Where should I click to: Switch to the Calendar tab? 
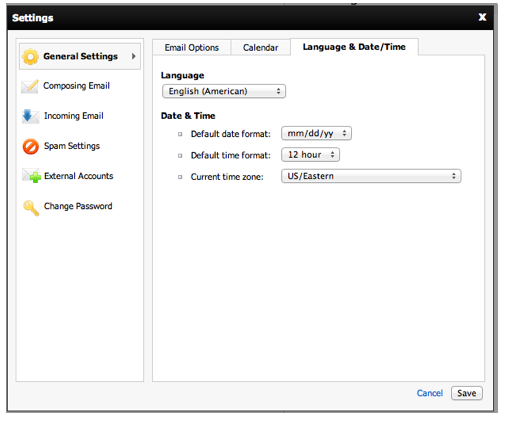tap(260, 47)
